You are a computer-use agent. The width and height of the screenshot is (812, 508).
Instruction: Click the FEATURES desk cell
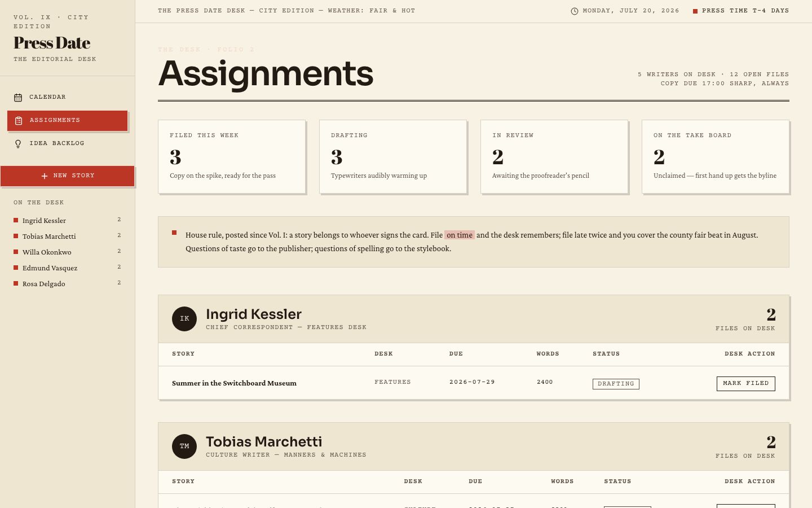(x=392, y=382)
